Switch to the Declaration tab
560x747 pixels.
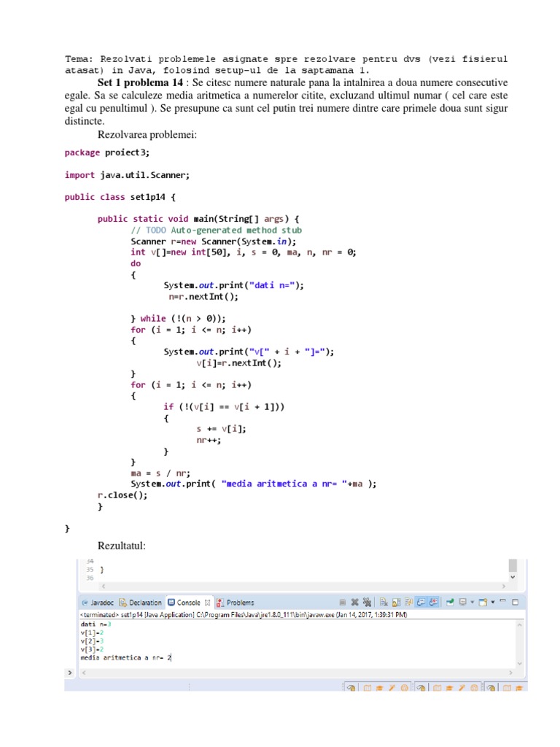pyautogui.click(x=141, y=603)
